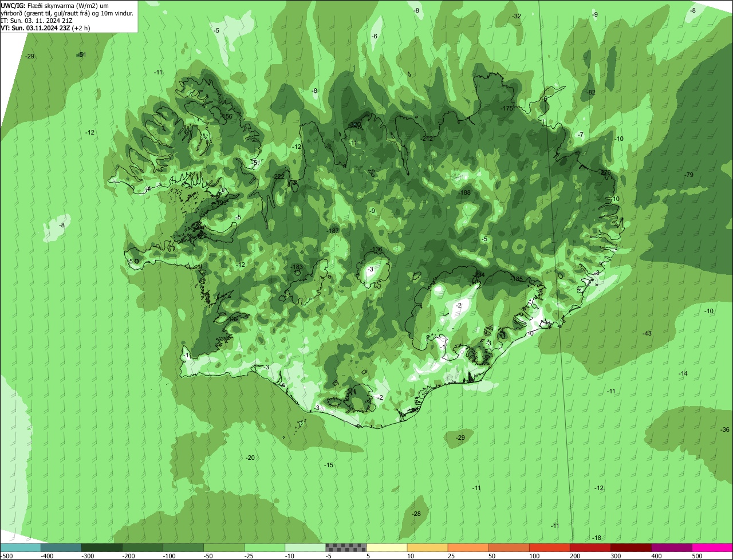Click the '-28' value over the sea

416,514
